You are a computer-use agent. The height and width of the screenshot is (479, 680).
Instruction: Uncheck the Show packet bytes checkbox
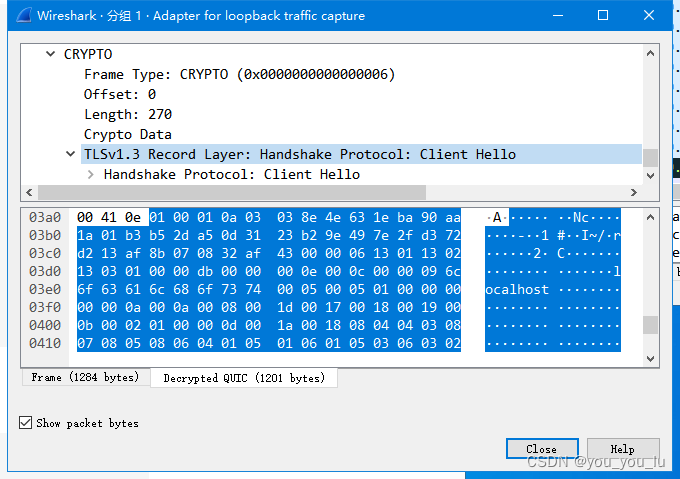(25, 422)
